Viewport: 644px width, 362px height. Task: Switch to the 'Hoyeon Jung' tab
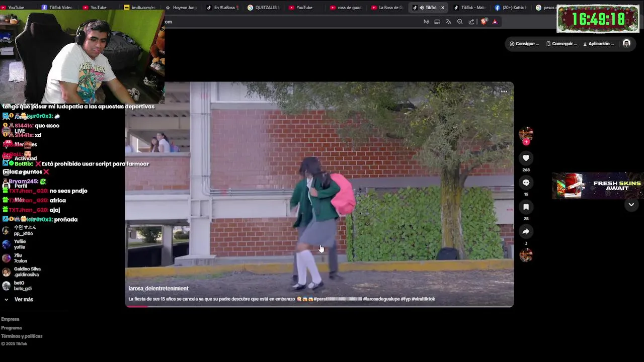181,8
